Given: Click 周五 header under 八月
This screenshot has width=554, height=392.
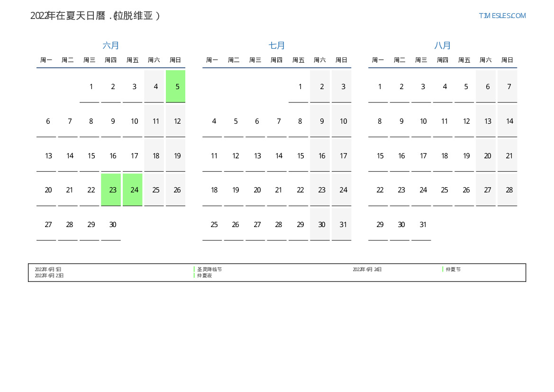Looking at the screenshot, I should coord(464,60).
